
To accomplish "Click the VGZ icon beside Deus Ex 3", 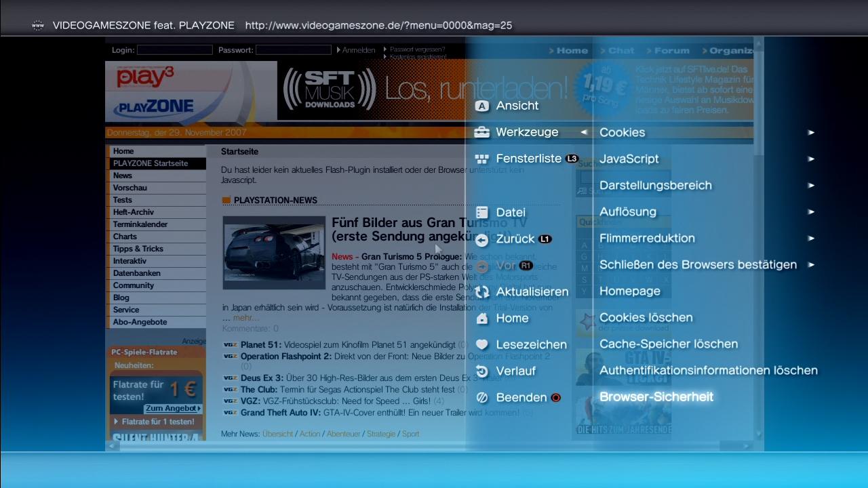I will [231, 378].
